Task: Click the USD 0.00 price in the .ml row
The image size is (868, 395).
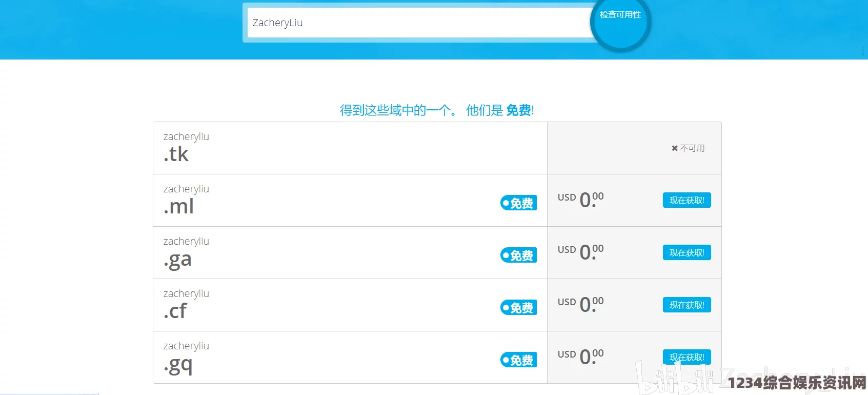Action: [581, 199]
